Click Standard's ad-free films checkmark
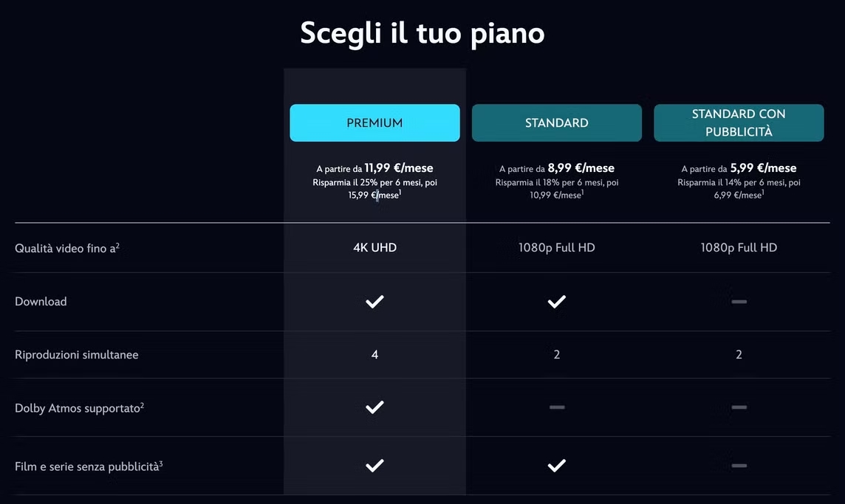 pos(557,465)
